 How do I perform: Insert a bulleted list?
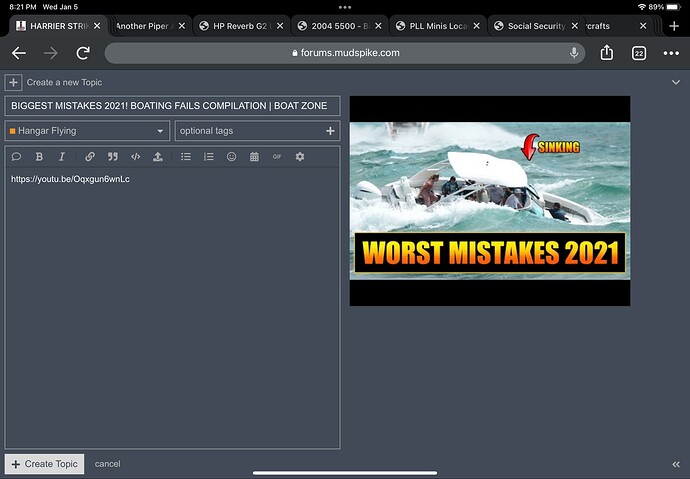click(x=186, y=157)
